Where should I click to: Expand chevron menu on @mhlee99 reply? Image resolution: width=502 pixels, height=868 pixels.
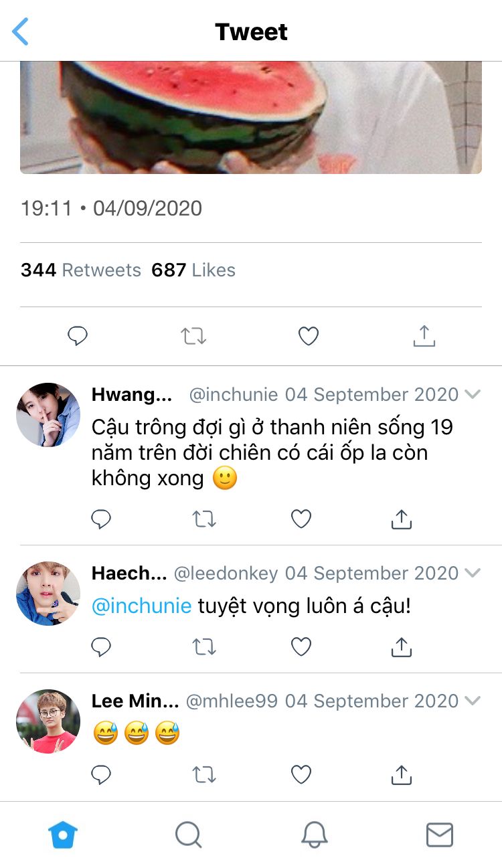tap(473, 701)
